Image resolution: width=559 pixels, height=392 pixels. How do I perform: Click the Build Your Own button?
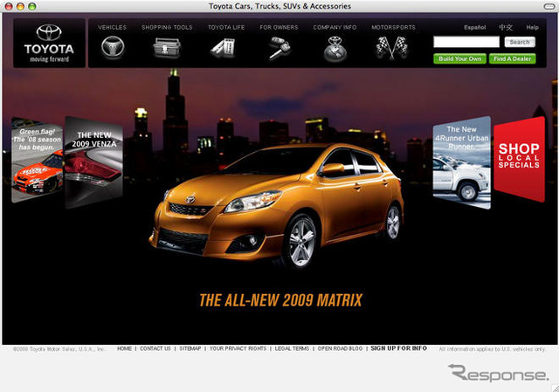pos(460,58)
